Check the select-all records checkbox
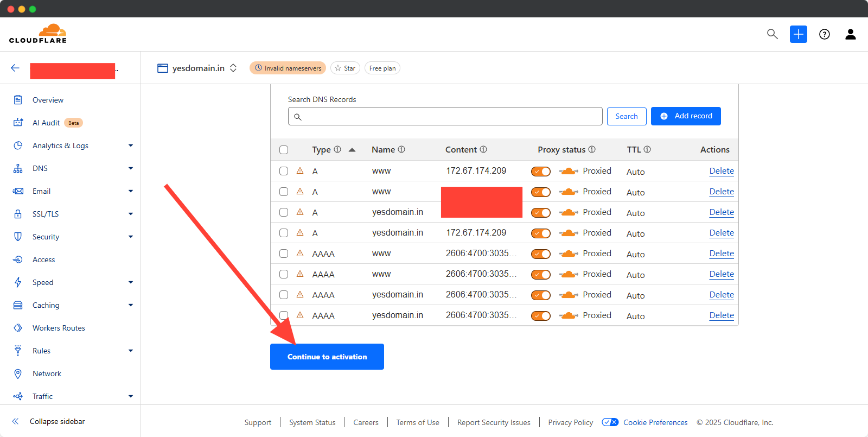Image resolution: width=868 pixels, height=437 pixels. click(x=284, y=150)
